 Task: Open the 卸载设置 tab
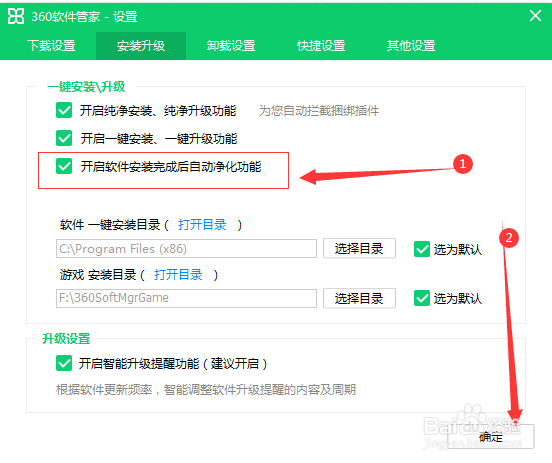tap(231, 46)
